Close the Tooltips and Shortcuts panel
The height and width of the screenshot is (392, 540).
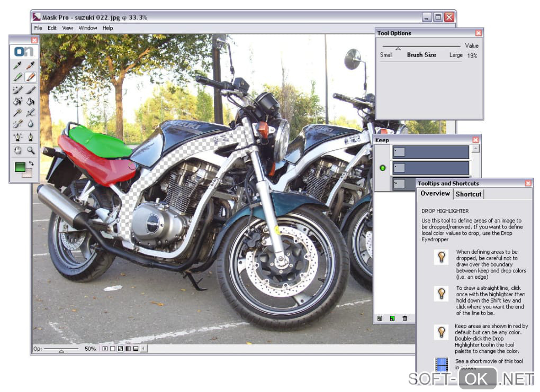[528, 184]
